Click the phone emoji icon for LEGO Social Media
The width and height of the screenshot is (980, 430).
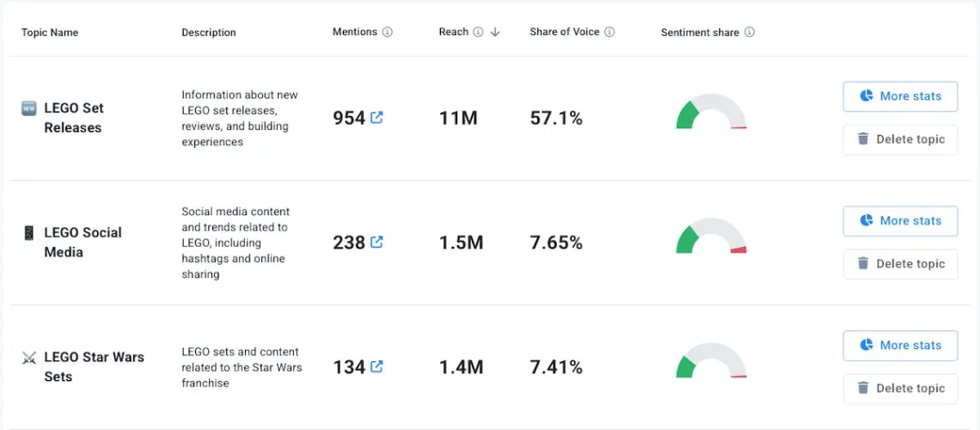pos(28,233)
